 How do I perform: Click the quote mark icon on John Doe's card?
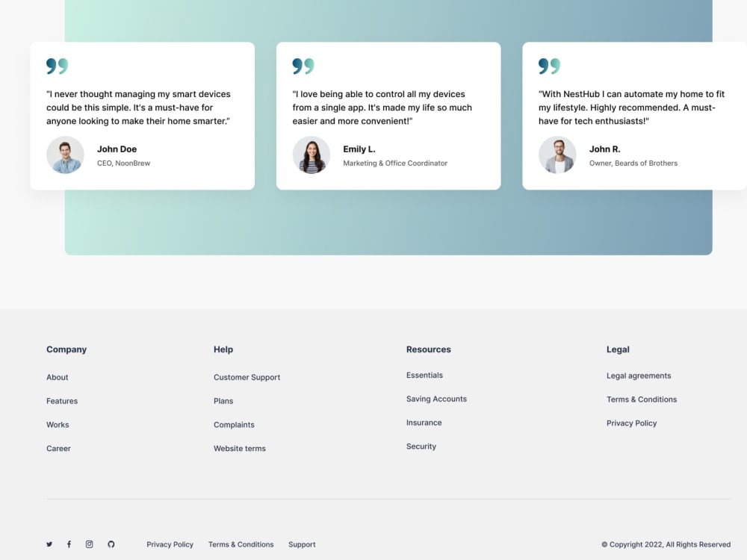pos(58,66)
